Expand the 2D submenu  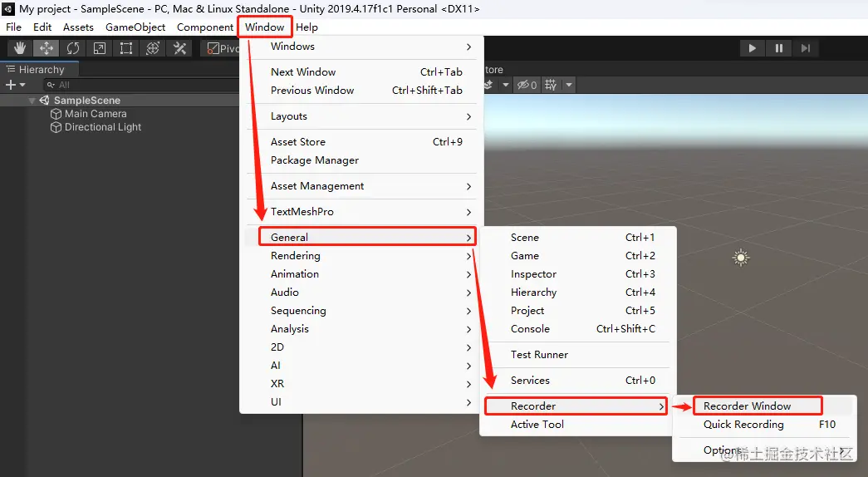coord(361,347)
